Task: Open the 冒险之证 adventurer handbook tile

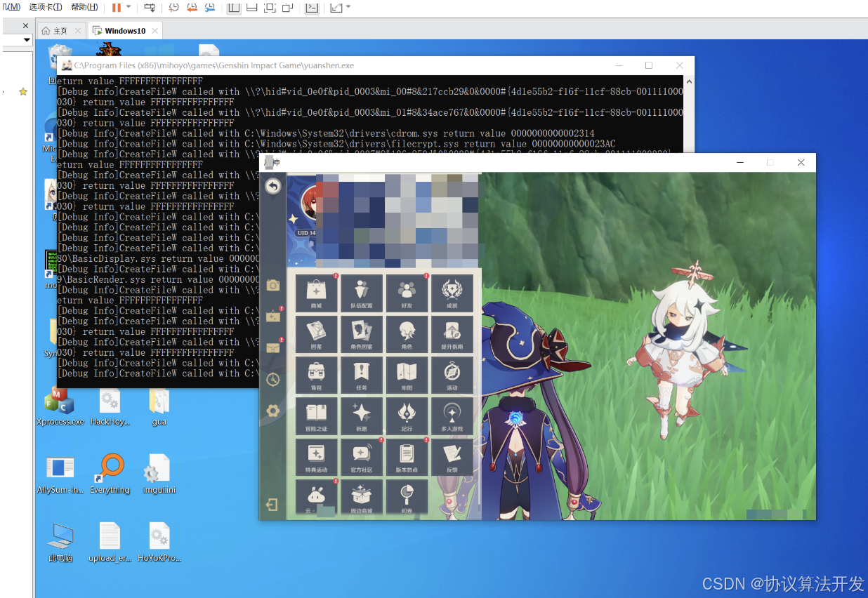Action: pos(316,415)
